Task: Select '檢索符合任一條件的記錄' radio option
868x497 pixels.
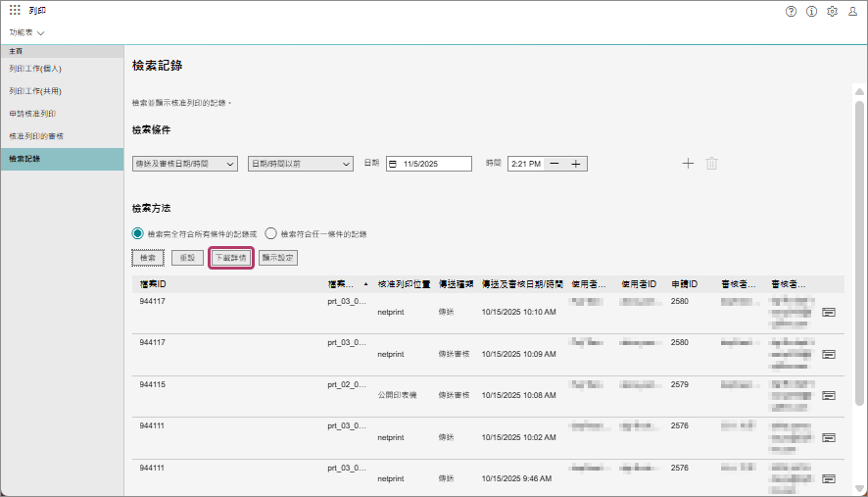Action: click(x=271, y=234)
